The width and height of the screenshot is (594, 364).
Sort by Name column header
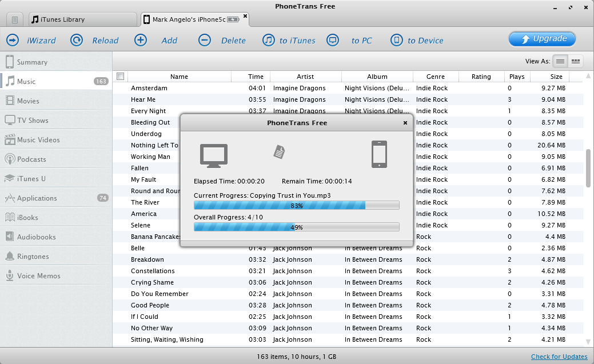[x=179, y=77]
